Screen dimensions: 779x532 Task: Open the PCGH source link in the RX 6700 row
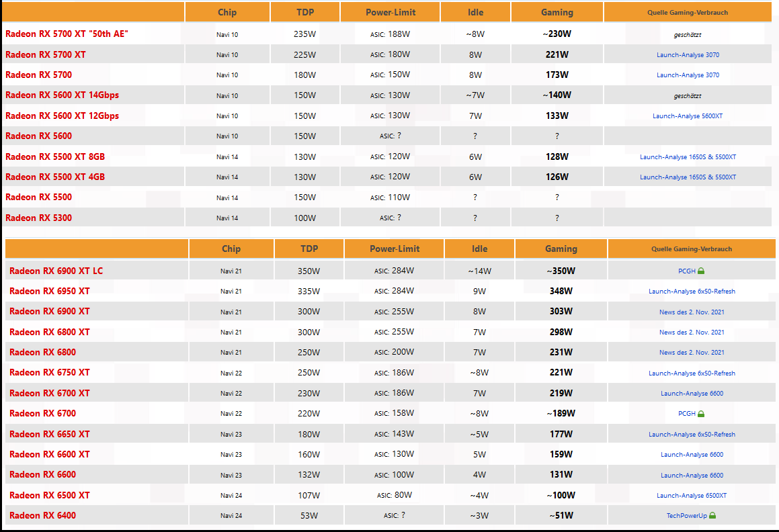[687, 414]
